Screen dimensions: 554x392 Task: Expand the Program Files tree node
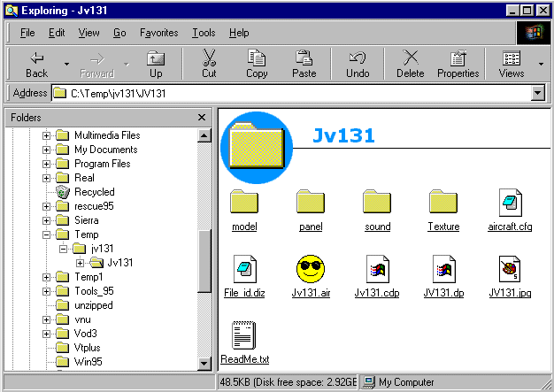pos(47,164)
